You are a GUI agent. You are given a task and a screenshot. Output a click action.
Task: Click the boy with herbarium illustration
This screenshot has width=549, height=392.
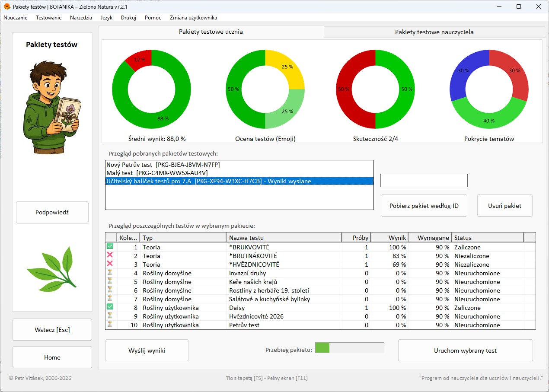pyautogui.click(x=52, y=107)
